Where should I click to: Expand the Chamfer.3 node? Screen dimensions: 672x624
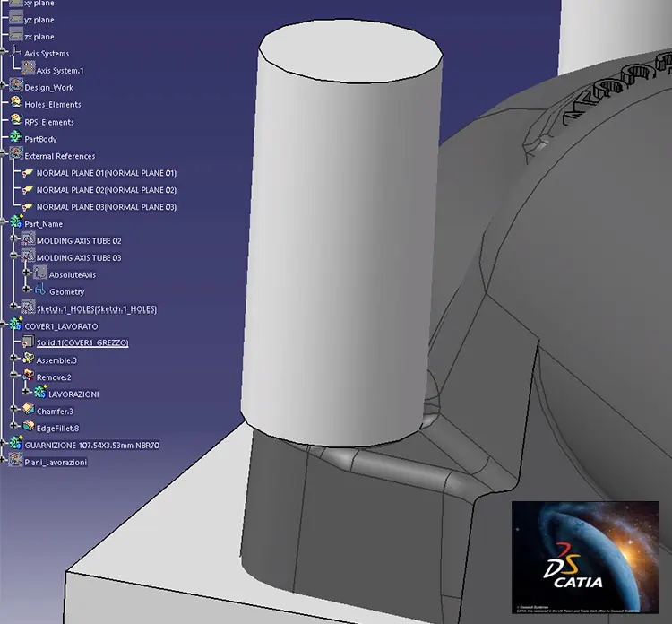(x=13, y=408)
